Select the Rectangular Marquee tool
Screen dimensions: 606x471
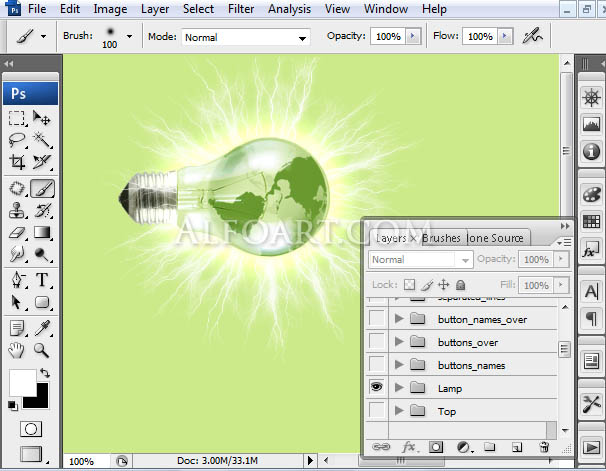tap(17, 117)
